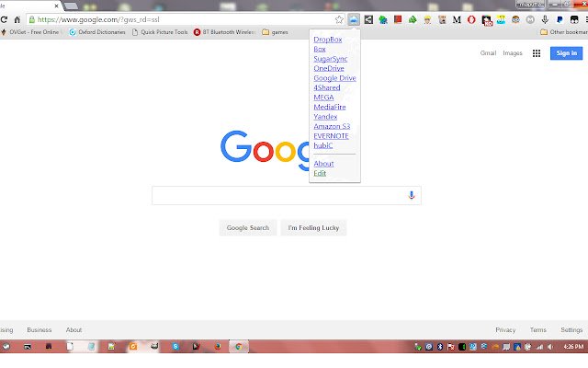Click the network signal tray icon
The width and height of the screenshot is (588, 368).
pos(539,347)
